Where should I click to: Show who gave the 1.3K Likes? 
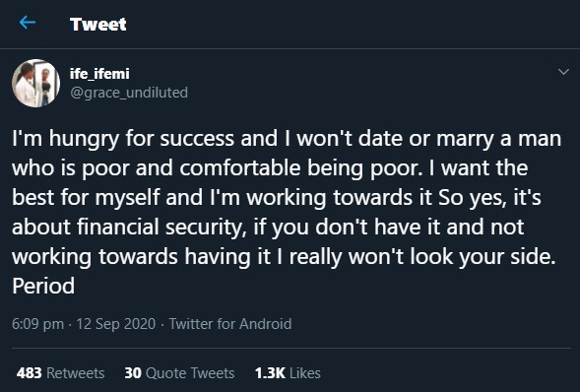[x=288, y=372]
